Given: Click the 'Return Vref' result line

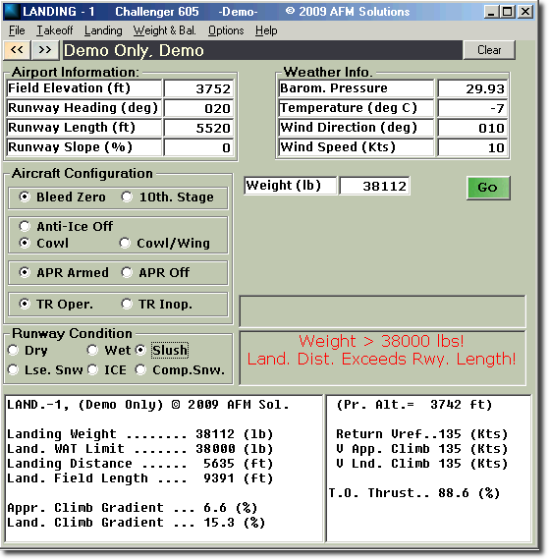Looking at the screenshot, I should (x=422, y=434).
